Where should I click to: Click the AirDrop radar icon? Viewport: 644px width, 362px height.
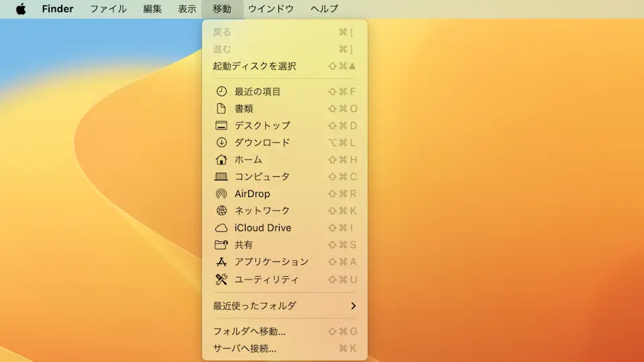pos(221,194)
